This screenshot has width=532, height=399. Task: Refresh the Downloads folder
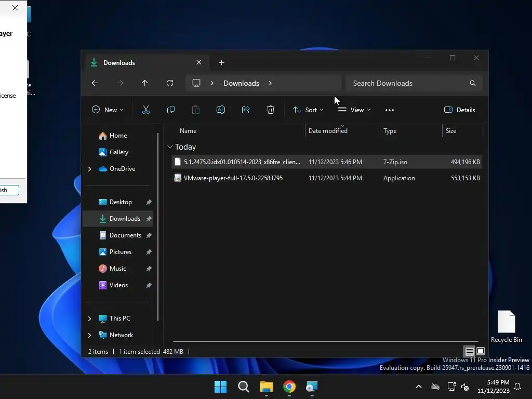(170, 83)
